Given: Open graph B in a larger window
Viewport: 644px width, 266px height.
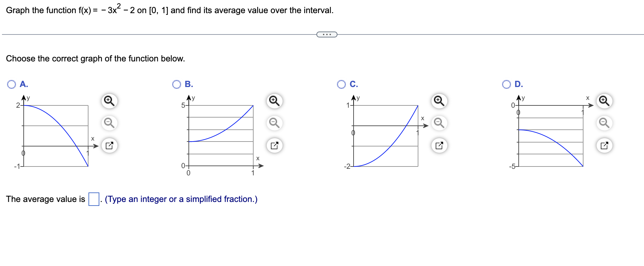Looking at the screenshot, I should click(275, 145).
